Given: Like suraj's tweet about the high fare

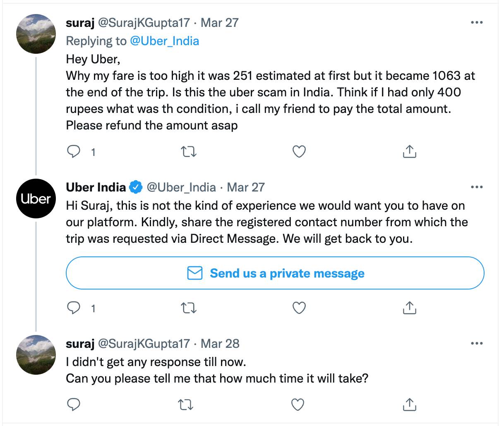Looking at the screenshot, I should pos(299,152).
